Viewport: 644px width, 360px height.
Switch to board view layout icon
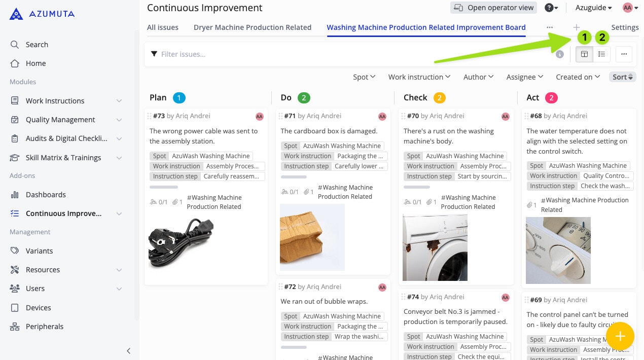coord(584,54)
